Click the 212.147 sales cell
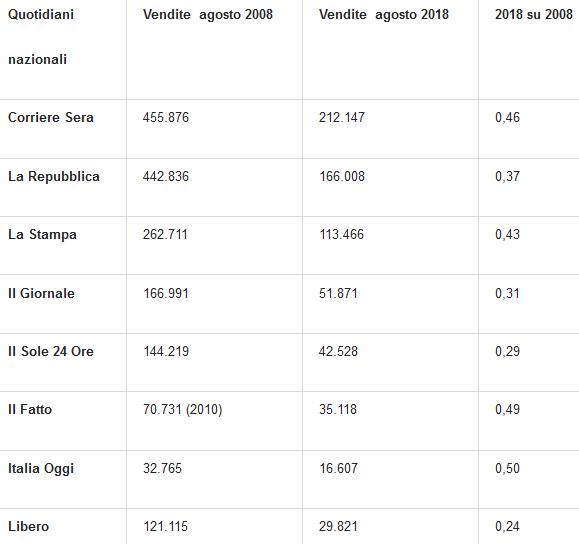 [x=342, y=117]
